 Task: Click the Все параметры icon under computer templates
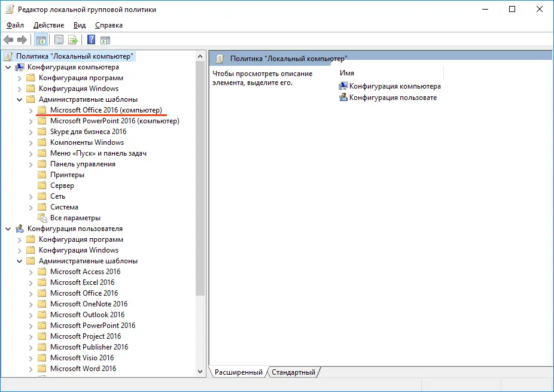click(42, 218)
